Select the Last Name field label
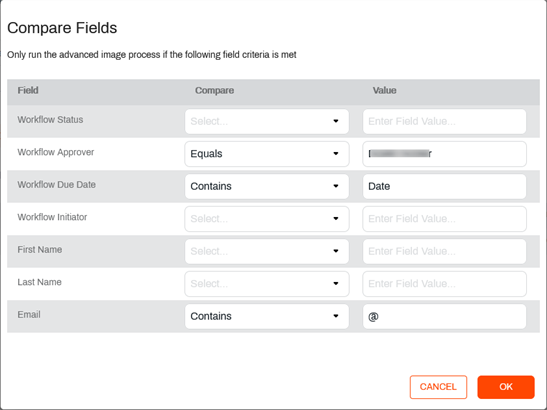 pyautogui.click(x=39, y=282)
